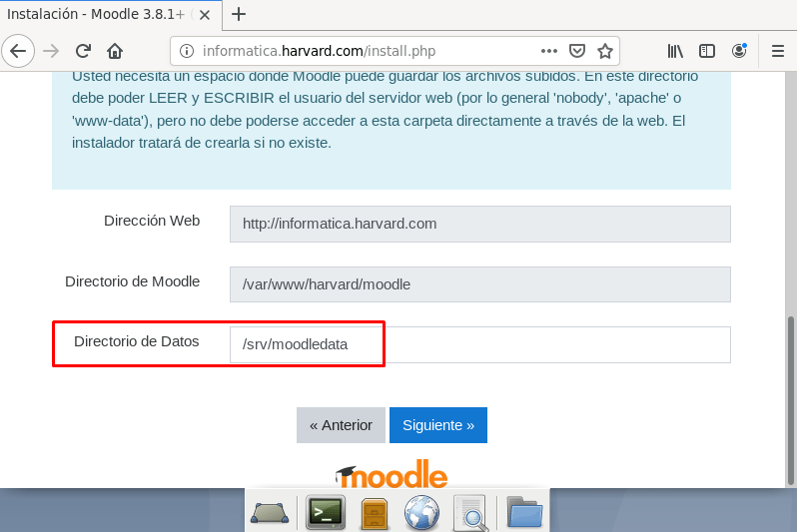Click the « Anterior button
The height and width of the screenshot is (532, 797).
(341, 424)
